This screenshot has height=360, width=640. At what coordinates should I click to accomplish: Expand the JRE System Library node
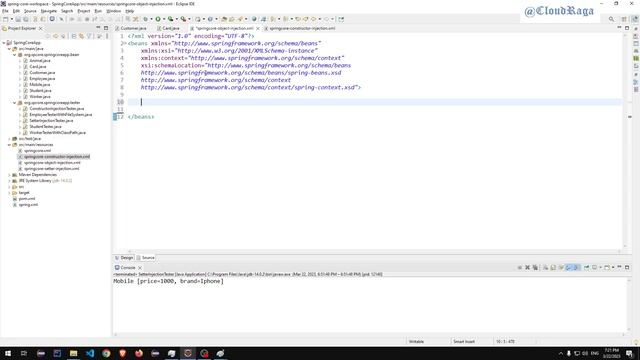[x=9, y=181]
